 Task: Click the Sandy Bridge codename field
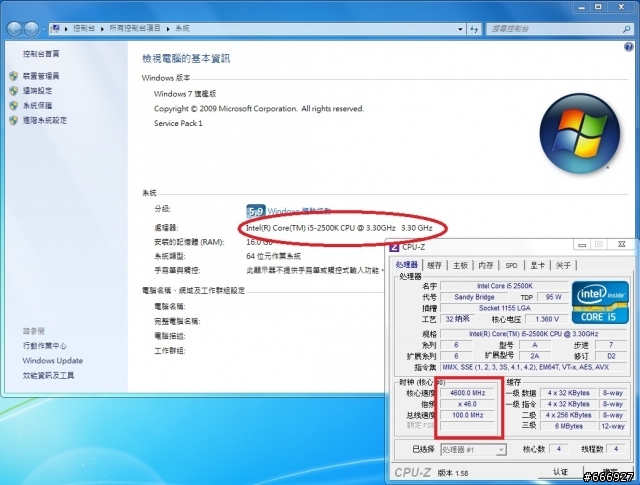474,297
